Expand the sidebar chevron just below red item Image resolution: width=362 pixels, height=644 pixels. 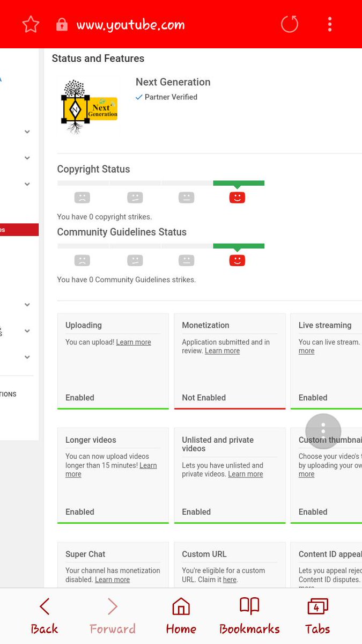coord(27,304)
